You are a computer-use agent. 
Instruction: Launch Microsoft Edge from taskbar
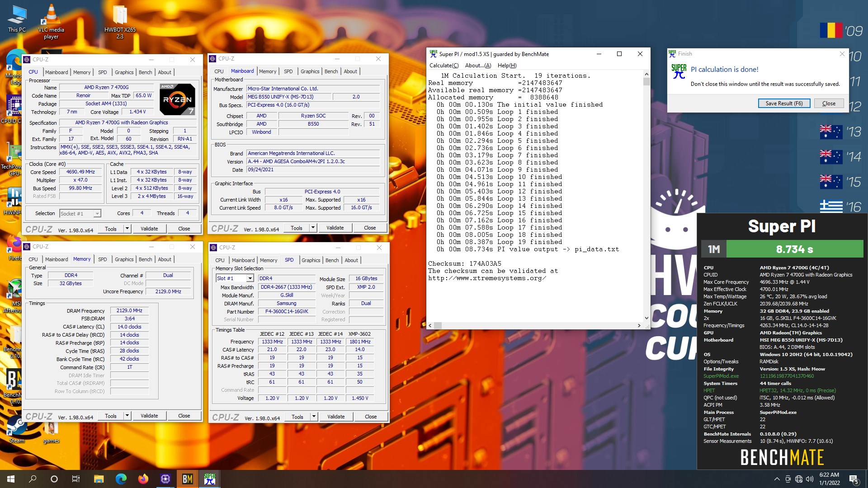(121, 479)
